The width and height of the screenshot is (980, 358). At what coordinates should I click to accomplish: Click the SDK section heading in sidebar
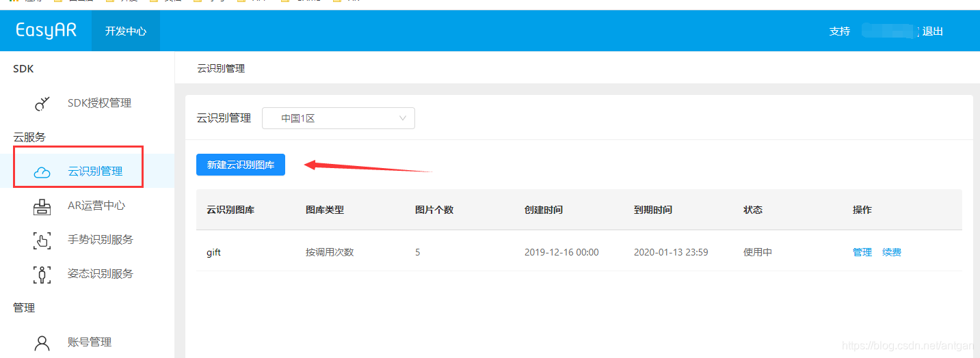pos(23,69)
